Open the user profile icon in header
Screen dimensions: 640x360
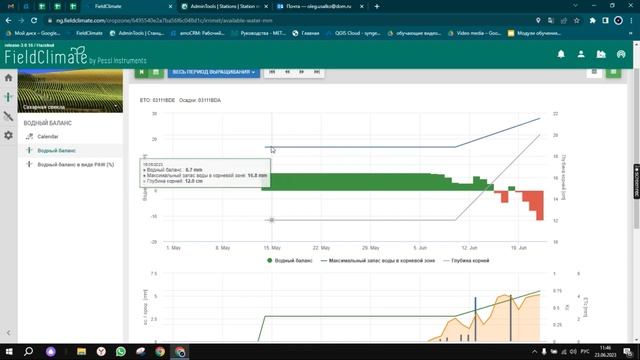[581, 54]
